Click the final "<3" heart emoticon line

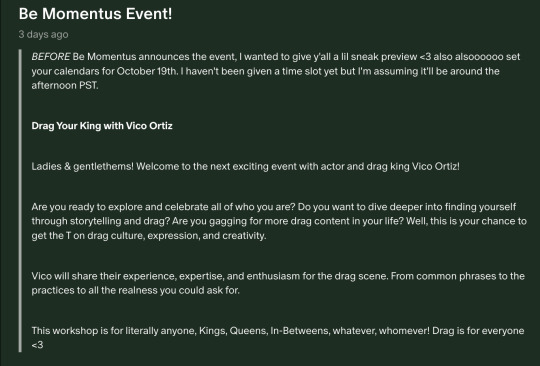coord(38,345)
